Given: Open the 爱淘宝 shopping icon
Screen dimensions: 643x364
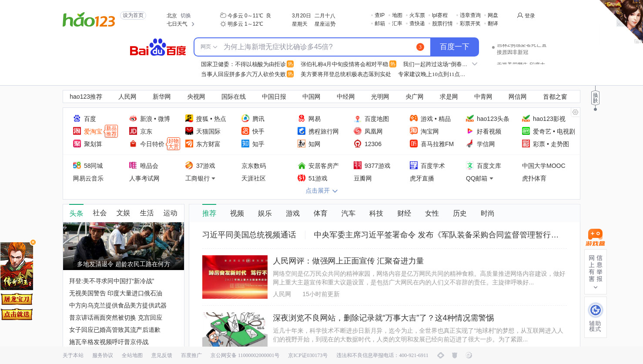Looking at the screenshot, I should 77,131.
